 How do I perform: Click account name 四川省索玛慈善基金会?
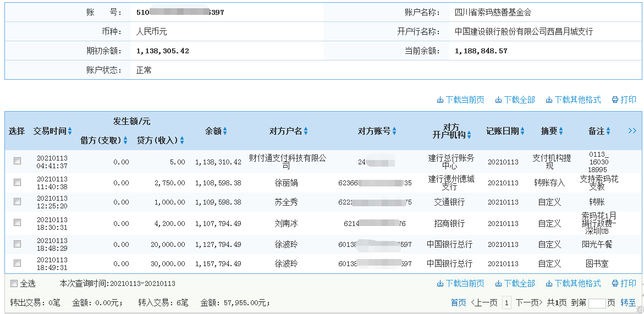pos(493,12)
